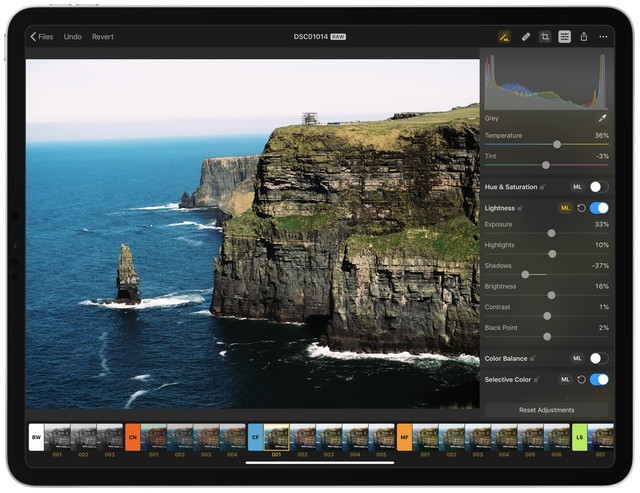
Task: Enable the Hue & Saturation toggle
Action: 598,187
